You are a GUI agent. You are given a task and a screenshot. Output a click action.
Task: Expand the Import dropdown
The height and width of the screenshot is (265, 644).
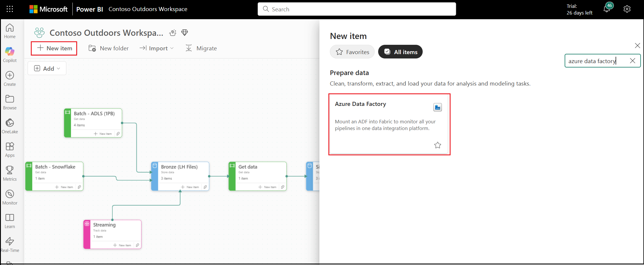156,48
